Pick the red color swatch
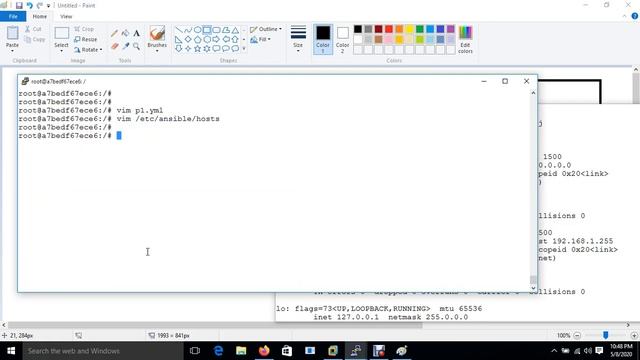The image size is (640, 360). pos(389,29)
